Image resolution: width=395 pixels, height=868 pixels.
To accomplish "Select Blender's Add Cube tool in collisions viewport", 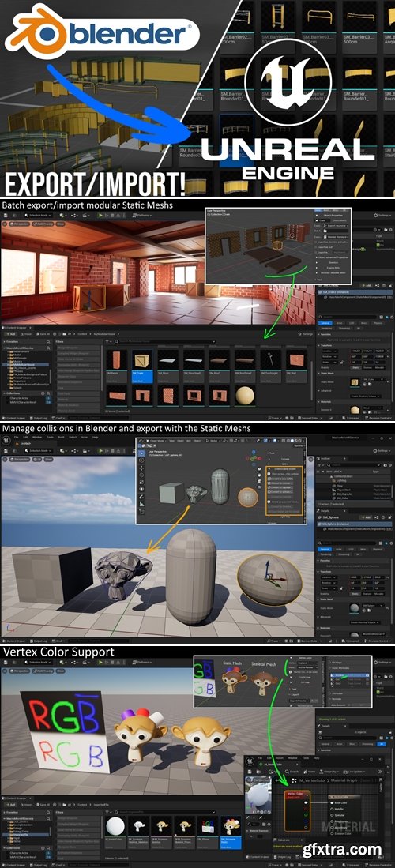I will 142,512.
